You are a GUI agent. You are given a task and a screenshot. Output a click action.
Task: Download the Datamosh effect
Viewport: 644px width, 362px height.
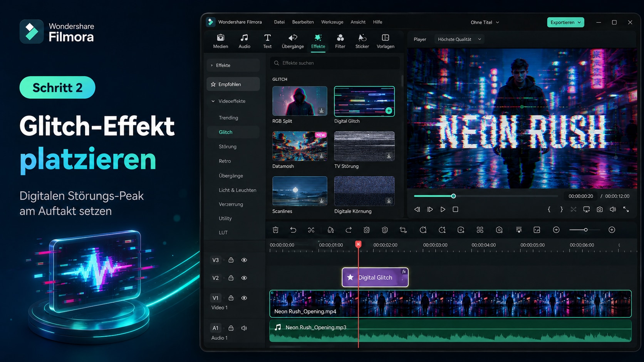[x=321, y=156]
